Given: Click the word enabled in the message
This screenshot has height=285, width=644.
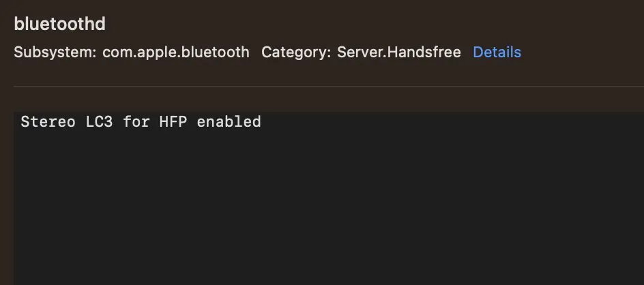Looking at the screenshot, I should coord(229,123).
